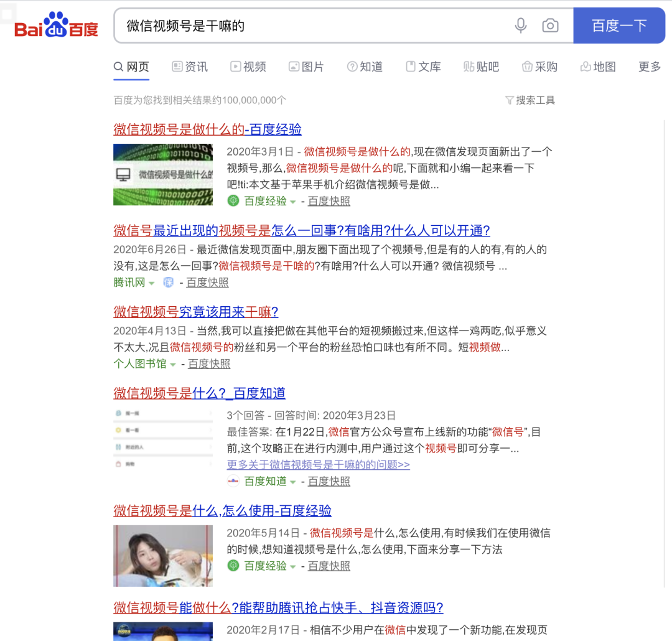Image resolution: width=672 pixels, height=641 pixels.
Task: Click the green binary code thumbnail
Action: point(163,174)
